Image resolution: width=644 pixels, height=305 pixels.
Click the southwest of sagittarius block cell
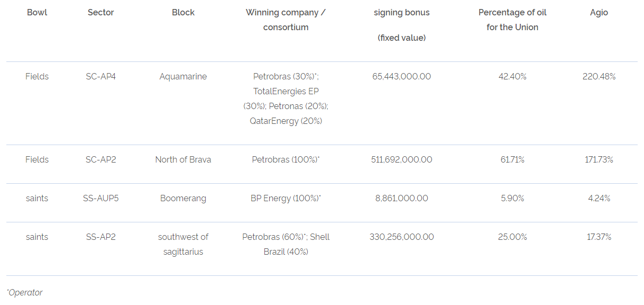(183, 244)
